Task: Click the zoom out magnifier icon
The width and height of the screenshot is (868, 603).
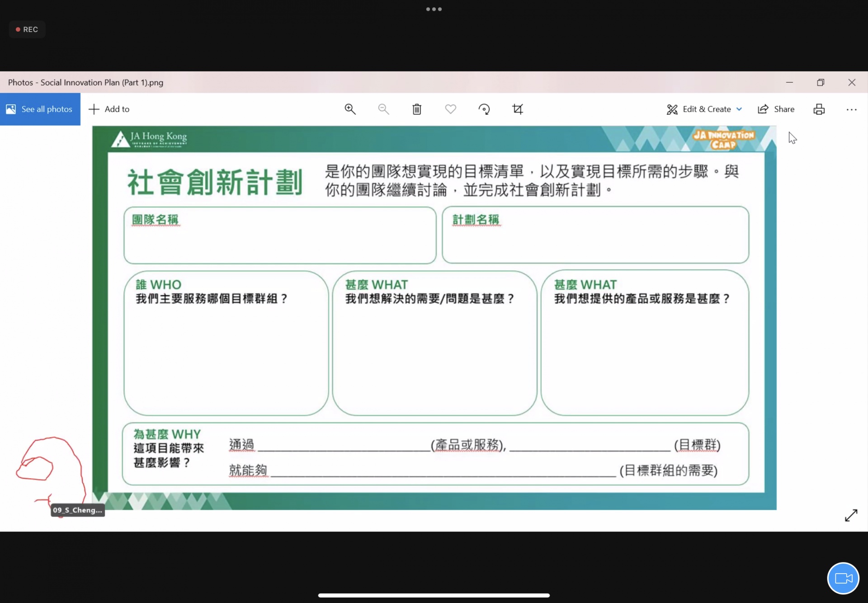Action: (383, 109)
